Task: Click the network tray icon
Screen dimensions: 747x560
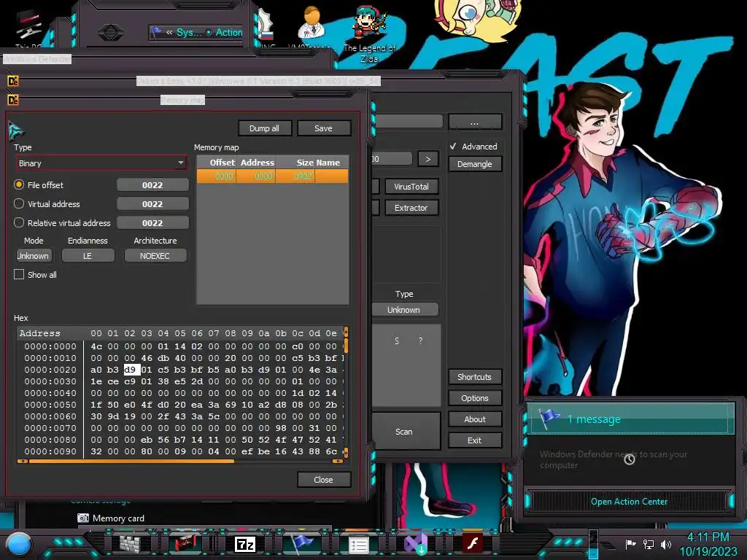Action: 649,544
